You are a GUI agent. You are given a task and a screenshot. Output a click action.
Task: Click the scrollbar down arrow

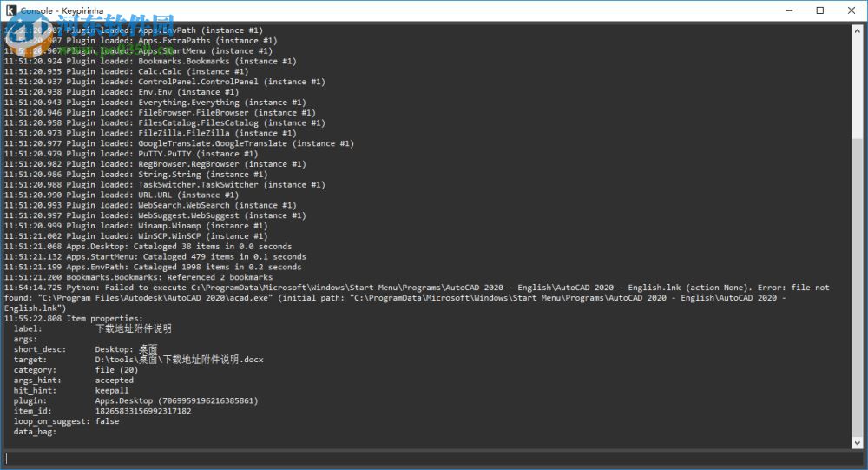pyautogui.click(x=857, y=443)
